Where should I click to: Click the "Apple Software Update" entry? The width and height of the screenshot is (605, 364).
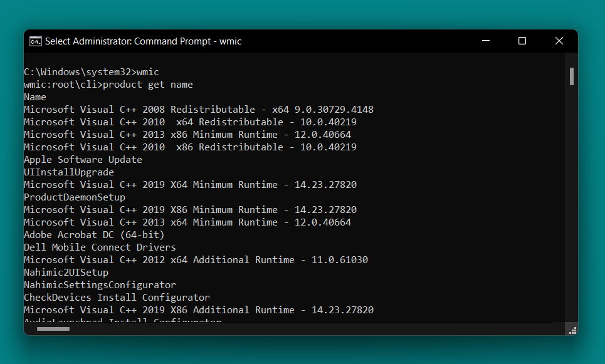tap(83, 160)
